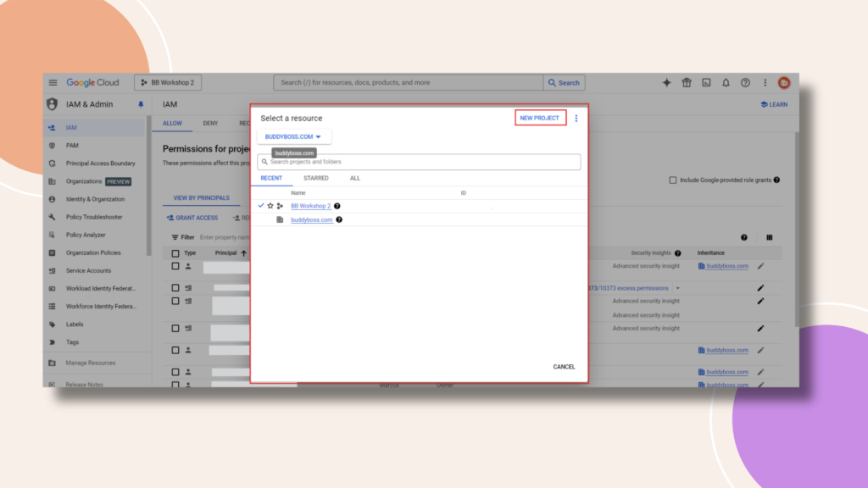
Task: Click the Security insights help icon
Action: pyautogui.click(x=677, y=252)
